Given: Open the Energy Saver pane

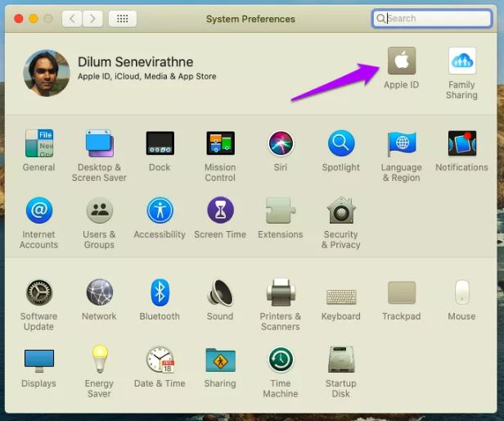Looking at the screenshot, I should [99, 360].
